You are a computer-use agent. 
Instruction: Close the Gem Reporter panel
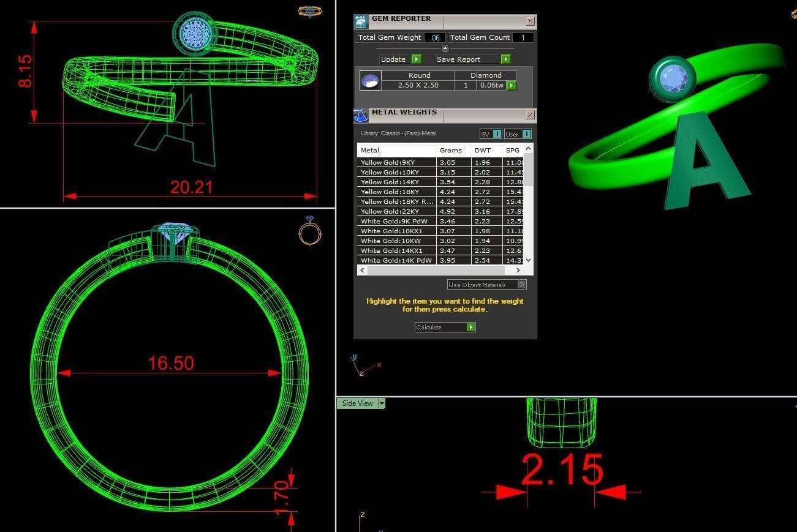530,21
